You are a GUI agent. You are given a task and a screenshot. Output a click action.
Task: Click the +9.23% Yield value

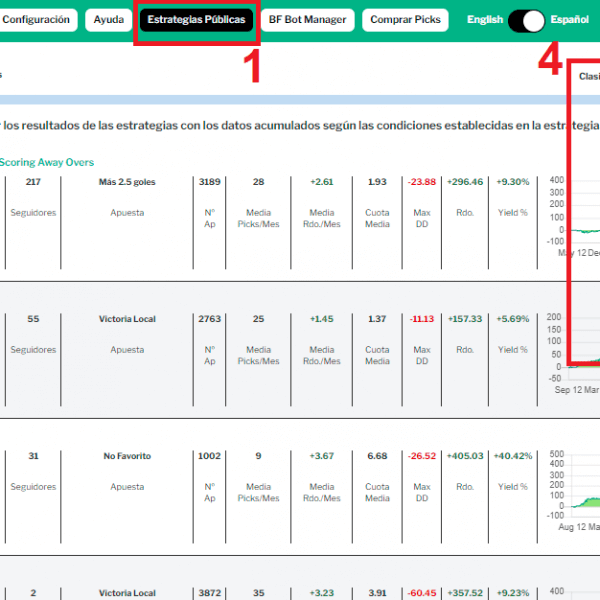[x=513, y=593]
